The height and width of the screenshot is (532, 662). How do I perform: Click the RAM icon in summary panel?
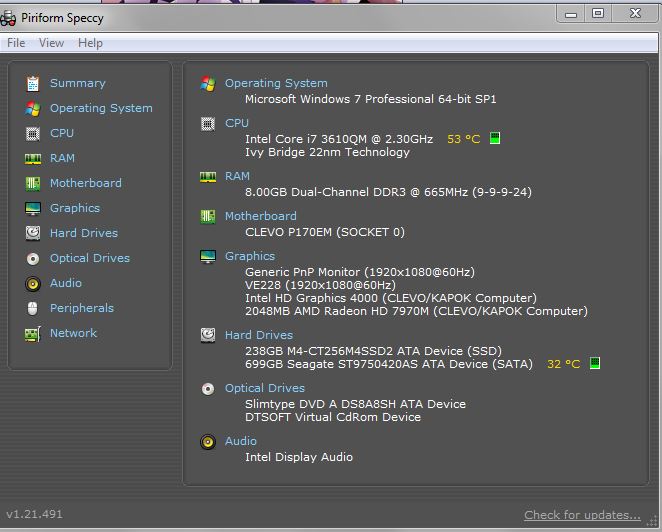tap(208, 176)
